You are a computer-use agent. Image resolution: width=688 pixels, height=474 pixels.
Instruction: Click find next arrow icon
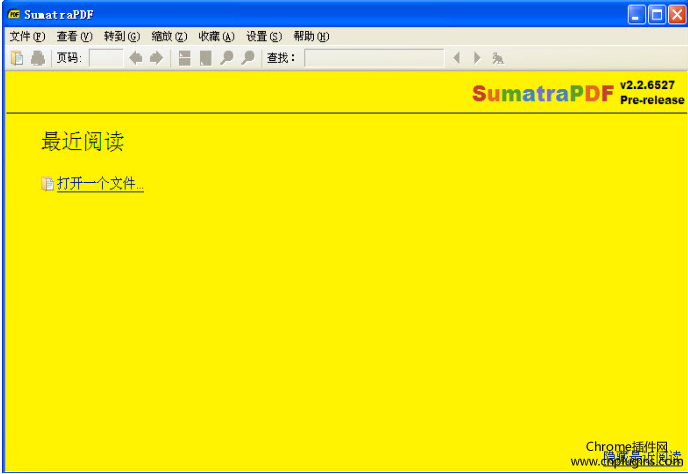477,58
